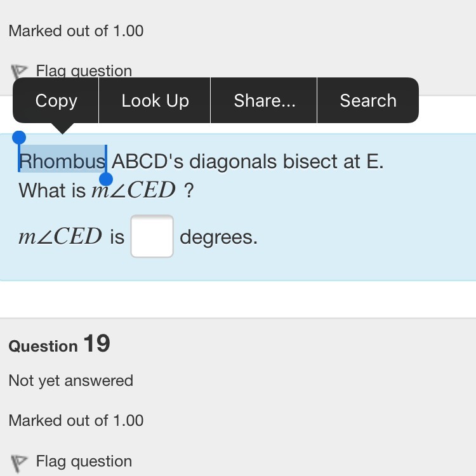Tap Share... in the text menu
476x476 pixels.
coord(264,100)
